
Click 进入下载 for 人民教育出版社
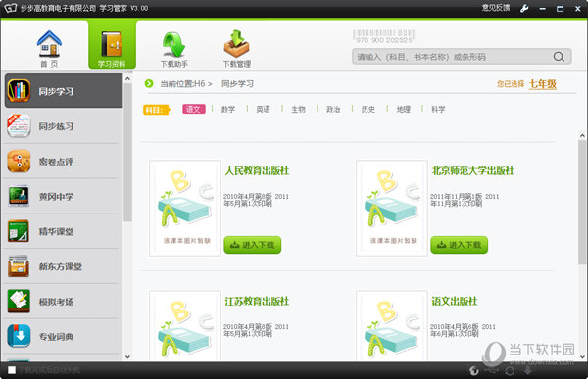[x=253, y=245]
